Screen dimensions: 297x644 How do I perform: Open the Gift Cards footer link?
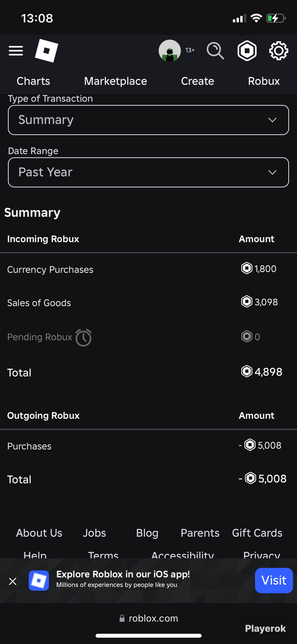257,533
